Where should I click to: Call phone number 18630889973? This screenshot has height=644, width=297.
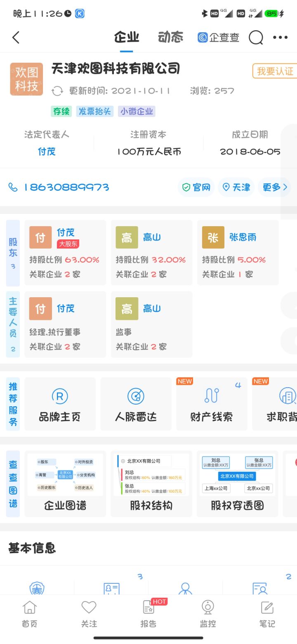(x=66, y=187)
